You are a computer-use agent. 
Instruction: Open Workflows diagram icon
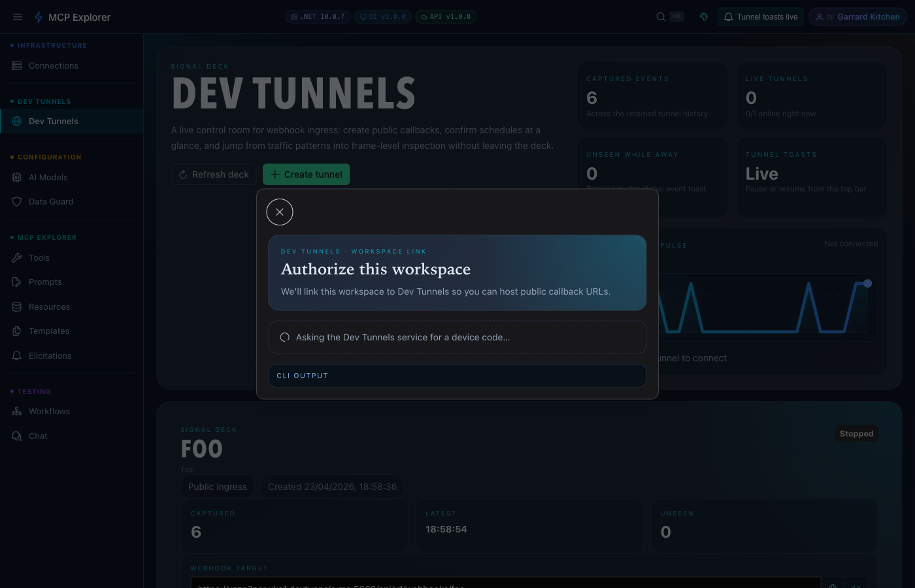tap(17, 412)
